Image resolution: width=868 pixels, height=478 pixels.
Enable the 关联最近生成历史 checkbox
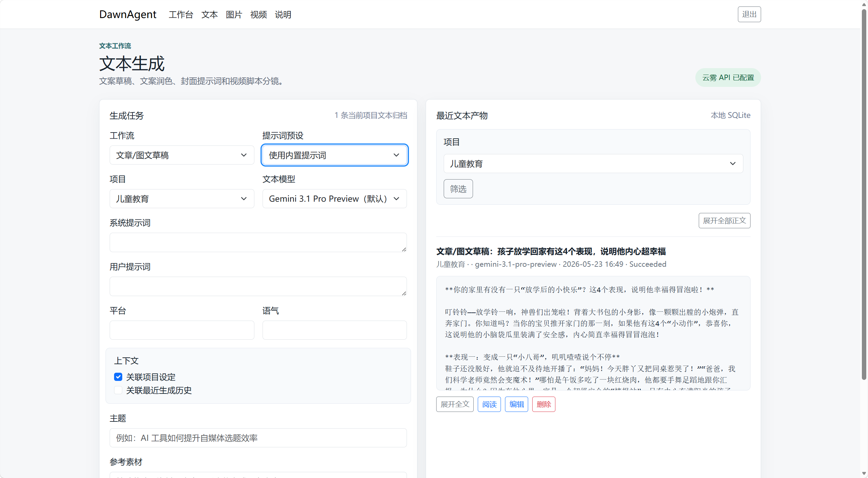pyautogui.click(x=118, y=390)
